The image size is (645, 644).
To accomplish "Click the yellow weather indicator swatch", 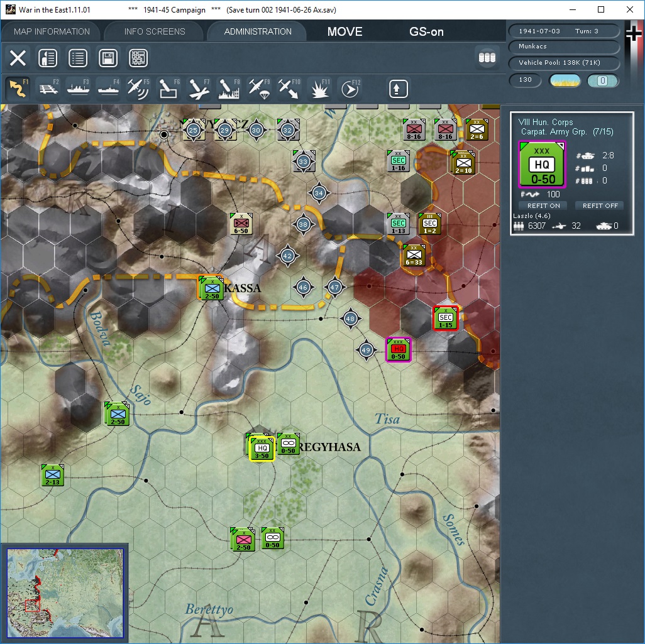I will (565, 80).
